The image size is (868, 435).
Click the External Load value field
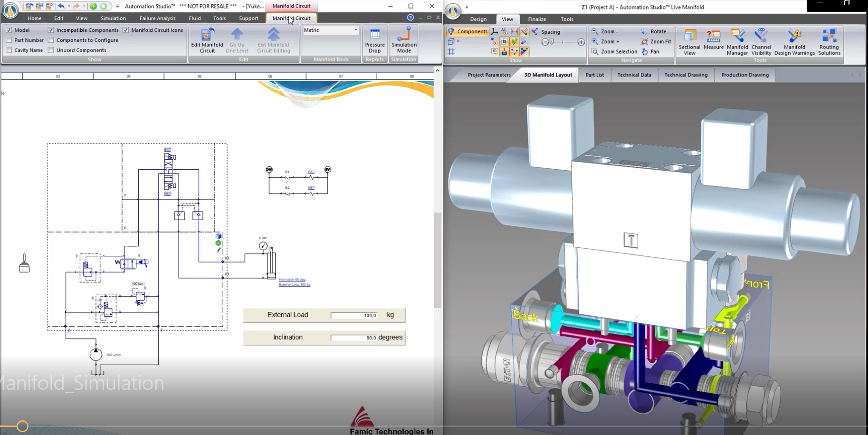[x=354, y=315]
